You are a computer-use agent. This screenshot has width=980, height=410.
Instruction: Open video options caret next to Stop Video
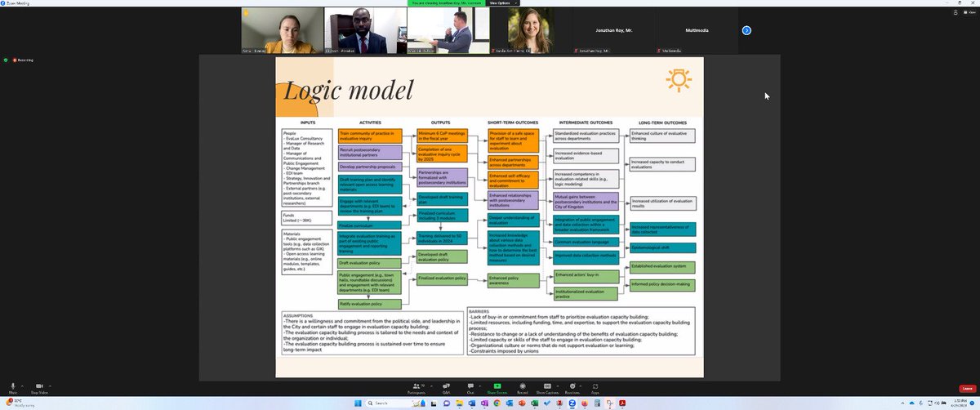pyautogui.click(x=50, y=385)
